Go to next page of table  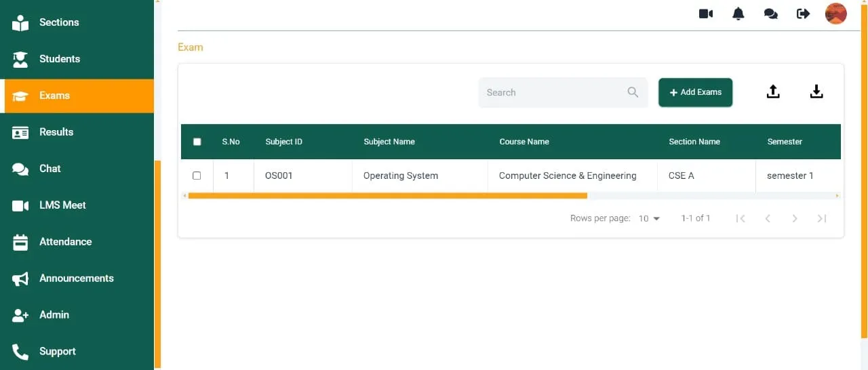pyautogui.click(x=795, y=218)
